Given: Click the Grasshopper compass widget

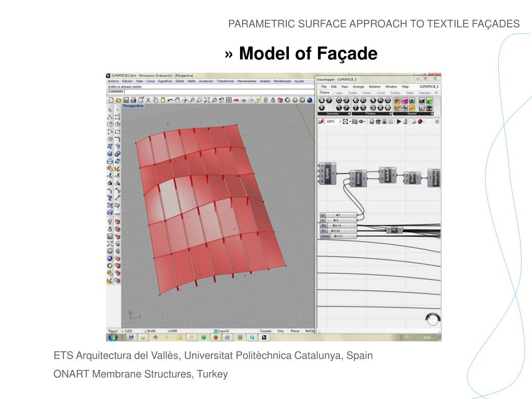Looking at the screenshot, I should pos(433,320).
